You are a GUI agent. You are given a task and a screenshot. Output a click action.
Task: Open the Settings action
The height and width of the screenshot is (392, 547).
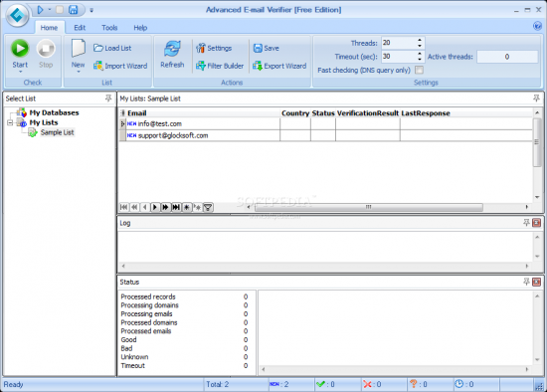point(214,48)
